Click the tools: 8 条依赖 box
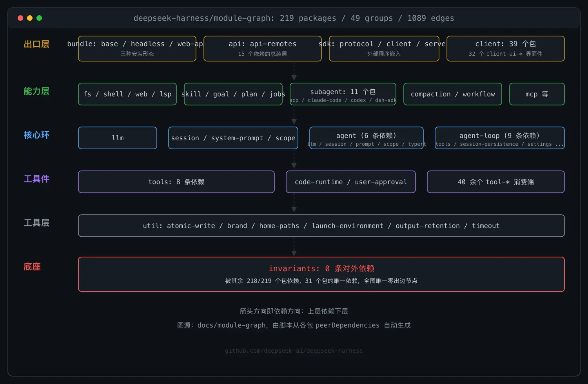Screen dimensions: 588x384 point(176,182)
